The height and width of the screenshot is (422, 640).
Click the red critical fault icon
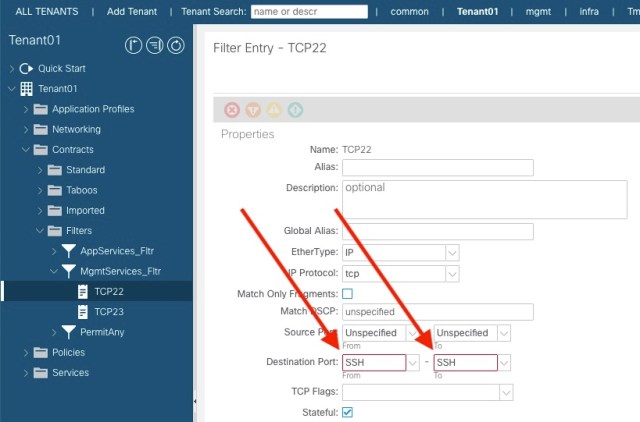[232, 109]
